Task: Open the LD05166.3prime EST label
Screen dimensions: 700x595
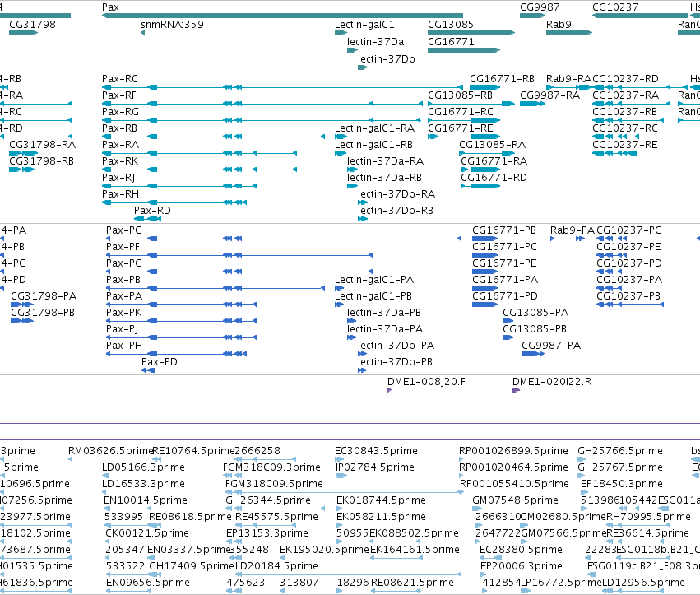Action: click(143, 467)
